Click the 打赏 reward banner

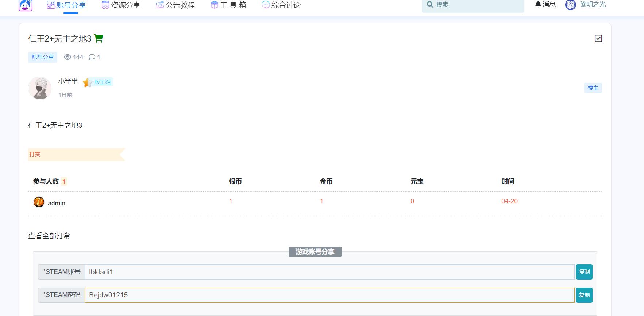[x=77, y=154]
